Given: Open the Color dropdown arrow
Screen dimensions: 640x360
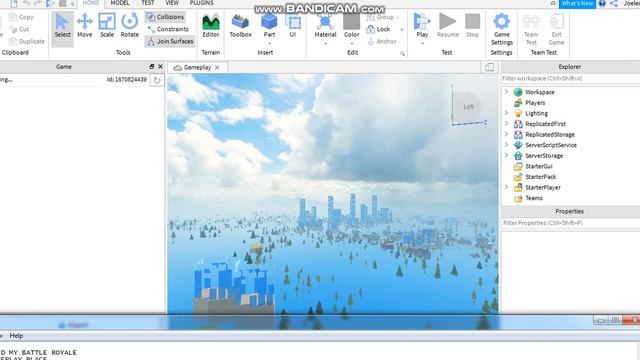Looking at the screenshot, I should 351,43.
